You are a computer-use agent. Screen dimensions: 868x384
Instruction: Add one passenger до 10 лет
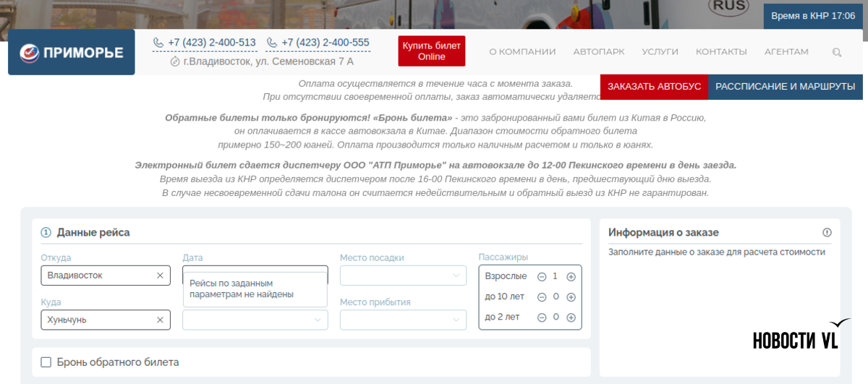click(x=571, y=296)
